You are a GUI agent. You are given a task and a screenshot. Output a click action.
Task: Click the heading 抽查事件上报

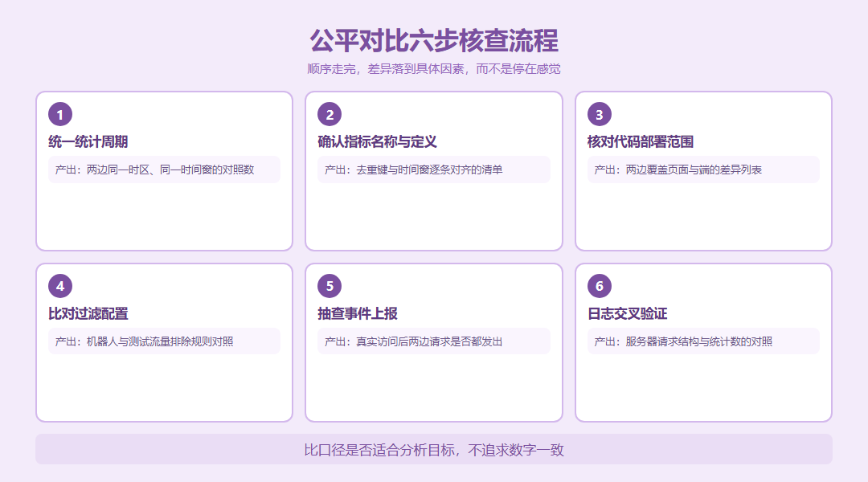tap(358, 314)
